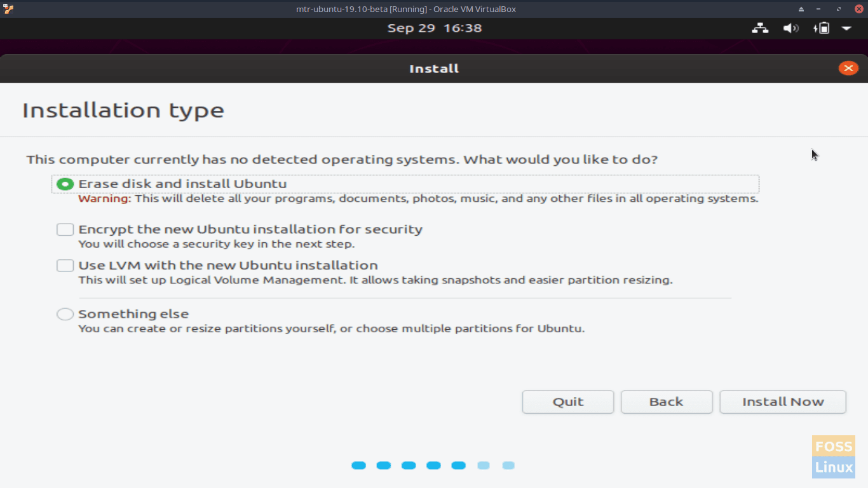This screenshot has height=488, width=868.
Task: Click the red 'Warning:' text
Action: click(x=105, y=199)
